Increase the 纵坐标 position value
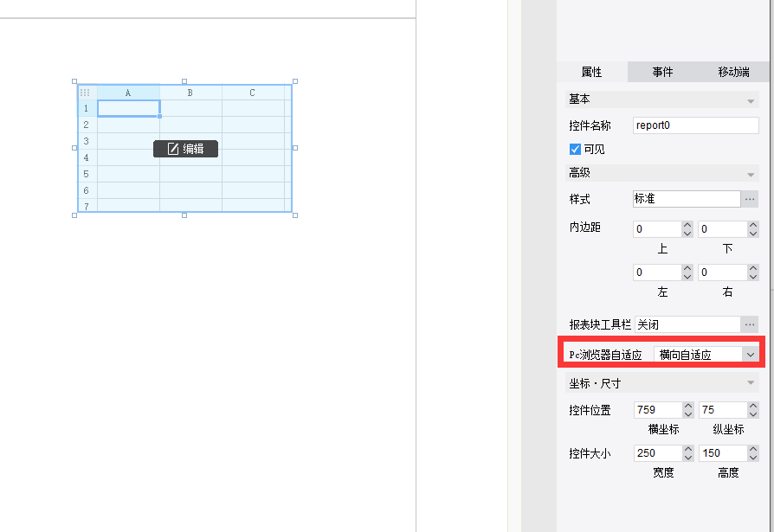 pos(752,406)
